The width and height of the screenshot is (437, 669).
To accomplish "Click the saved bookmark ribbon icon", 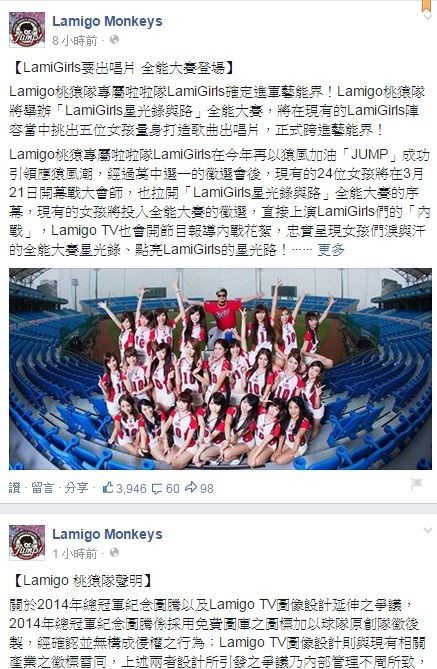I will pos(427,5).
